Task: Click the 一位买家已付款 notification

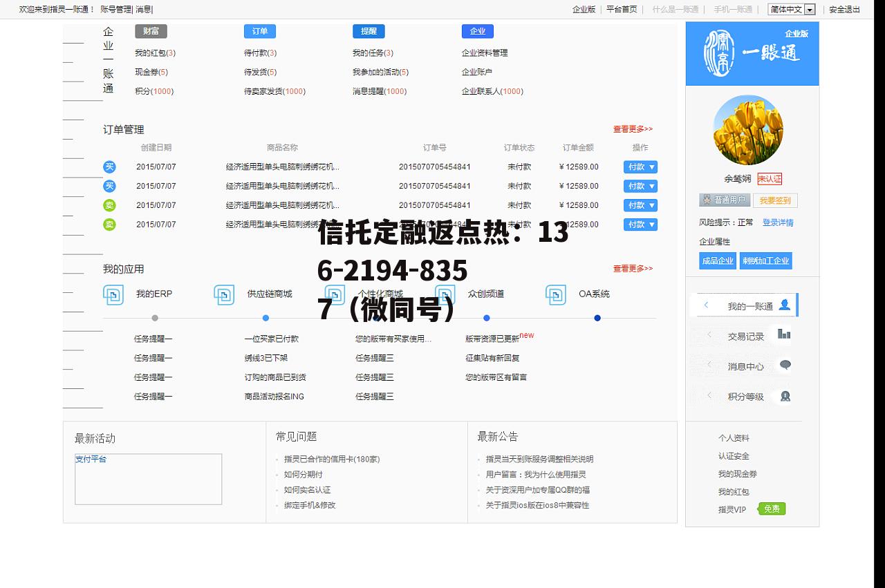Action: click(271, 339)
